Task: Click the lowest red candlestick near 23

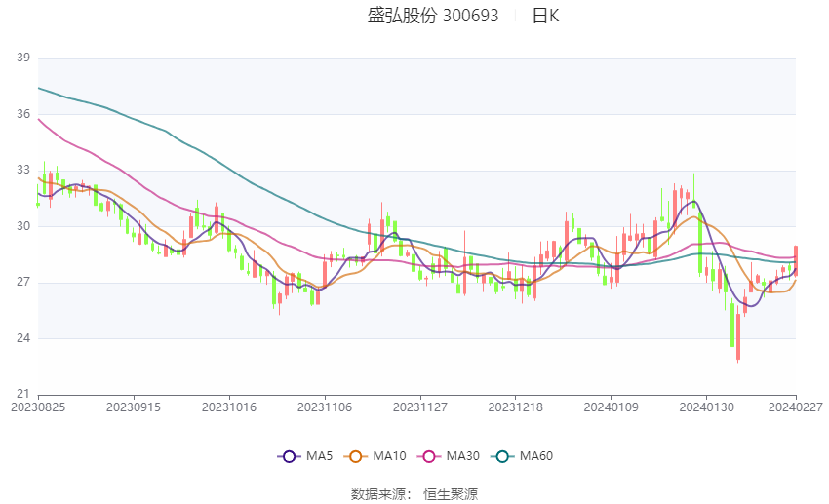Action: [738, 336]
